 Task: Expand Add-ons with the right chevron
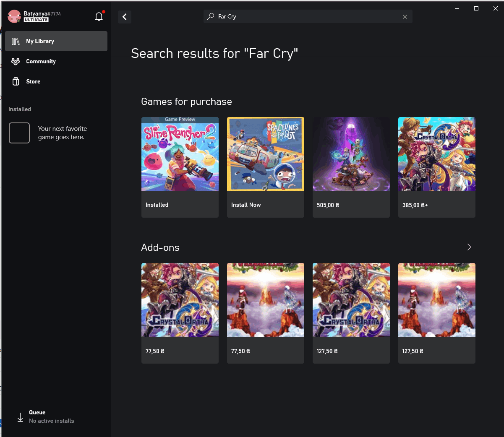[x=469, y=247]
